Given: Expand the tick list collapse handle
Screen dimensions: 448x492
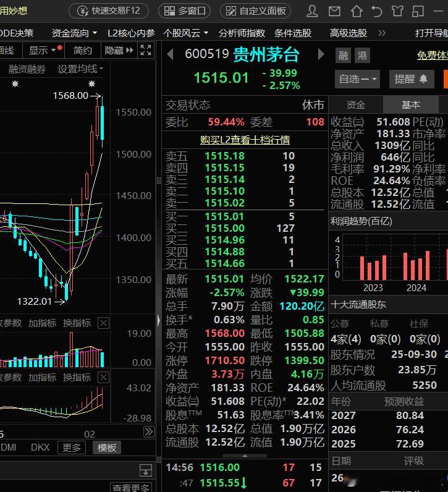Looking at the screenshot, I should [245, 456].
